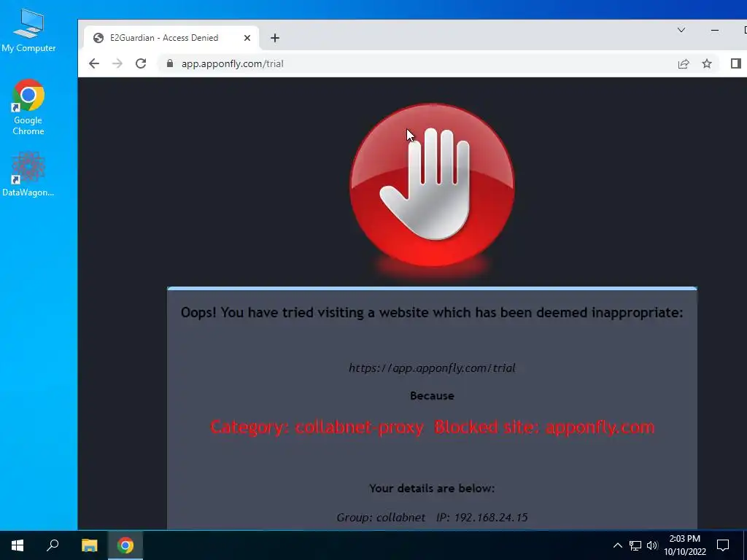Open the notification center icon
747x560 pixels.
[x=723, y=545]
